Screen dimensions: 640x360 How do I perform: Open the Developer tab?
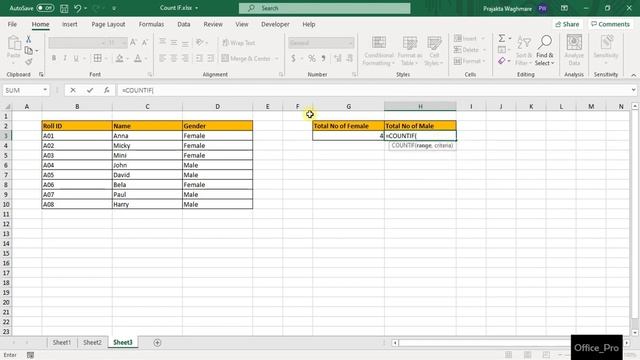275,24
